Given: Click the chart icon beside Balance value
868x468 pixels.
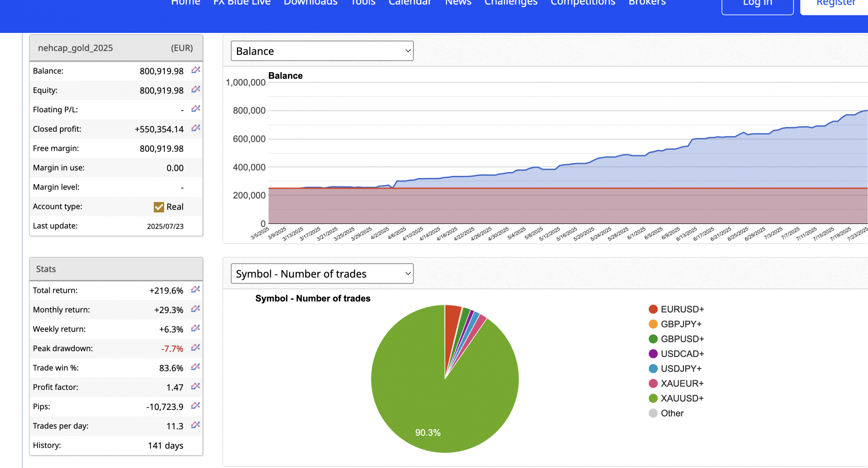Looking at the screenshot, I should click(196, 70).
